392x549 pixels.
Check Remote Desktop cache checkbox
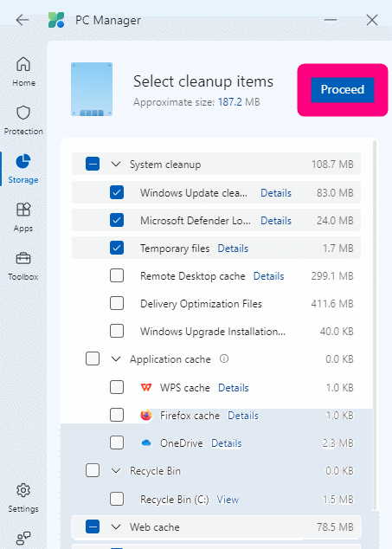point(117,275)
